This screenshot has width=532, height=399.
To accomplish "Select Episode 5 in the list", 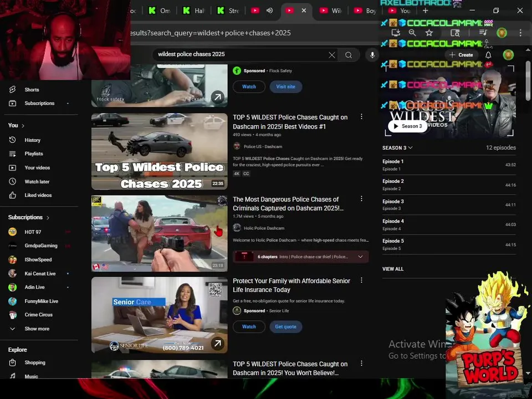I will click(449, 244).
